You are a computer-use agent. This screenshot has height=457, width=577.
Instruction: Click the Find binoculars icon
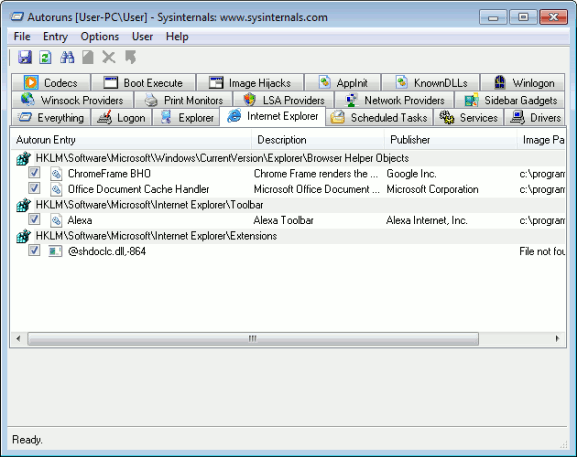pyautogui.click(x=67, y=57)
